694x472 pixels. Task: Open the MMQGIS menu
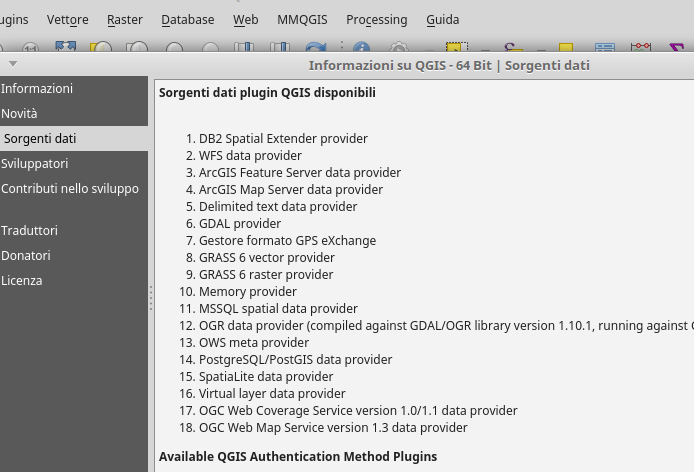pos(302,19)
